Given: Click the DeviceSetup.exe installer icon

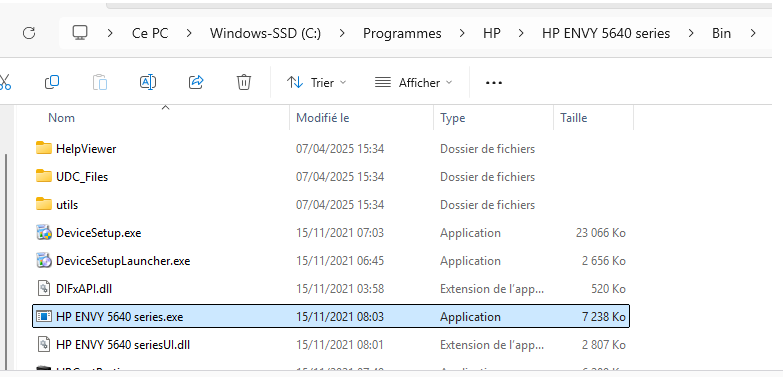Looking at the screenshot, I should pyautogui.click(x=44, y=232).
